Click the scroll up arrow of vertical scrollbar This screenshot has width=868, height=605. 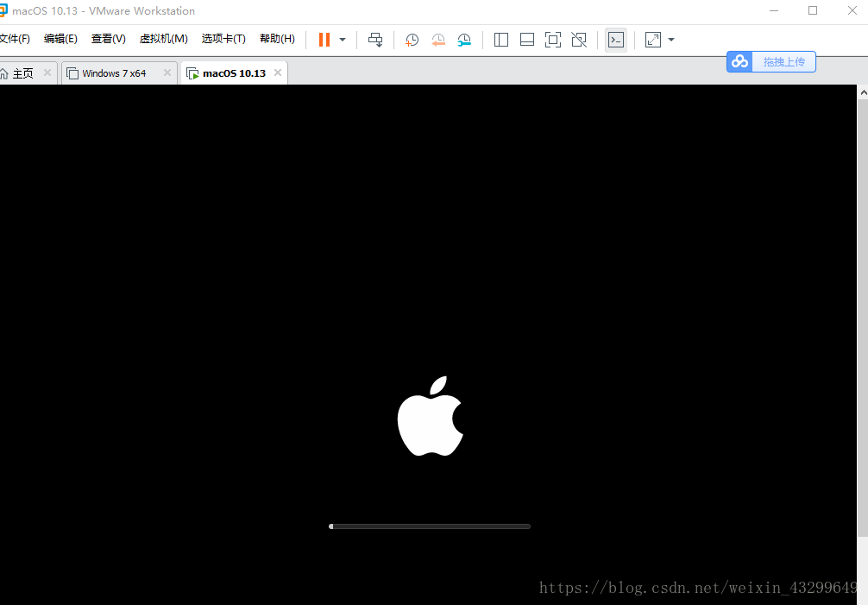[863, 92]
